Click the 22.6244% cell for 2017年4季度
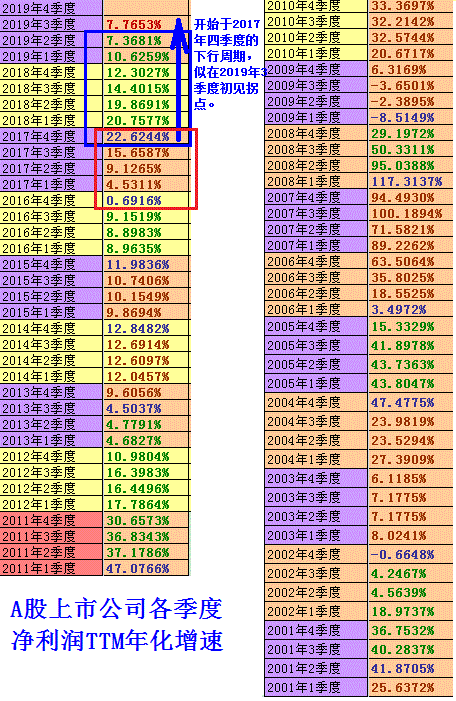Screen dimensions: 456x701 pyautogui.click(x=146, y=136)
